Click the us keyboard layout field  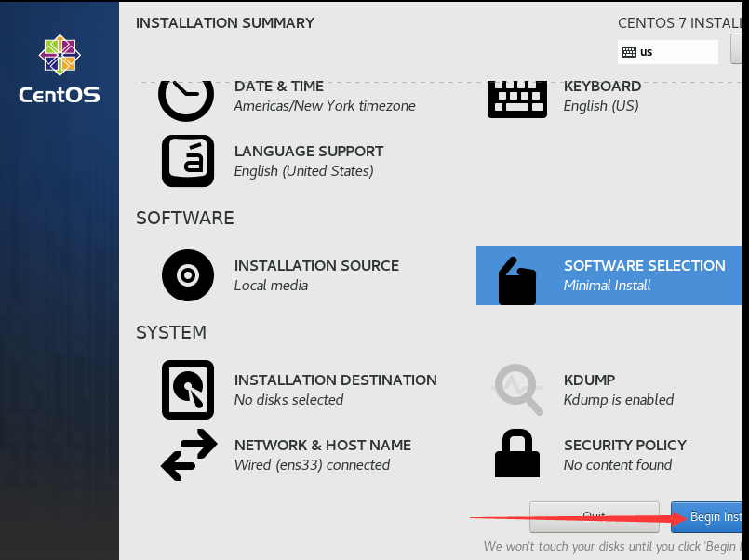pos(668,52)
